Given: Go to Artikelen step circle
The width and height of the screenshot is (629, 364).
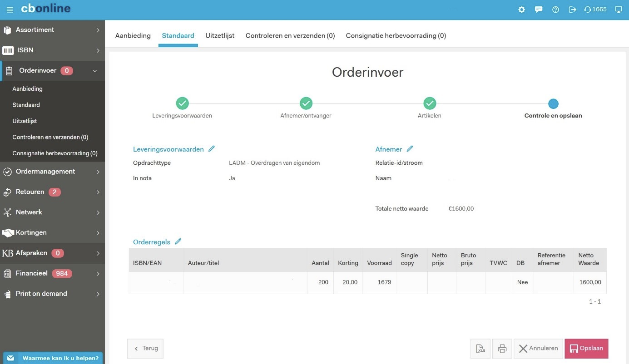Looking at the screenshot, I should click(x=430, y=103).
